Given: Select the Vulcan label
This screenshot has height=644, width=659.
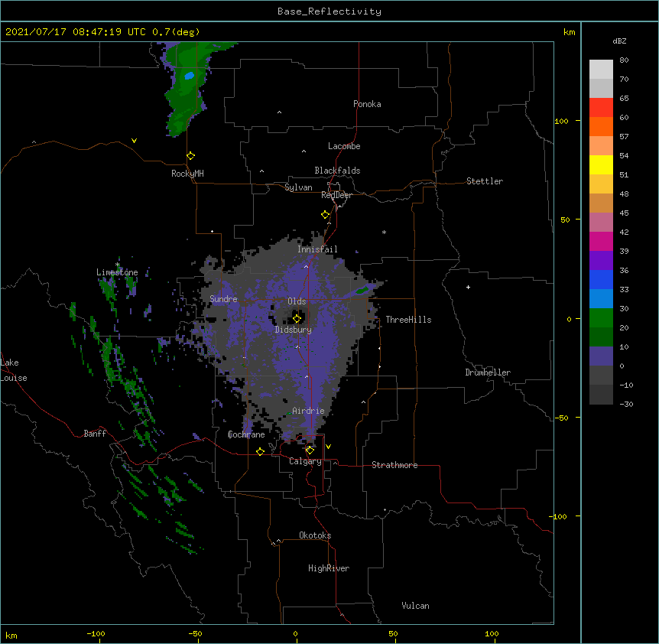Looking at the screenshot, I should pos(415,606).
